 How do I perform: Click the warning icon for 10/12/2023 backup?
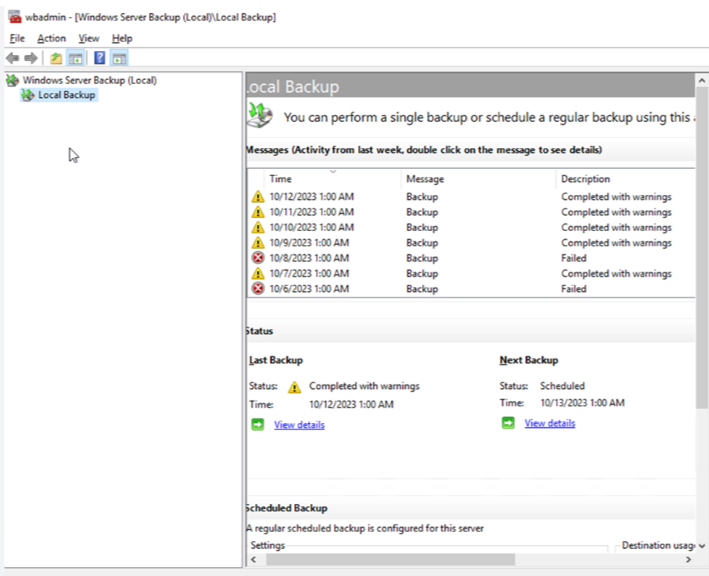pyautogui.click(x=258, y=197)
